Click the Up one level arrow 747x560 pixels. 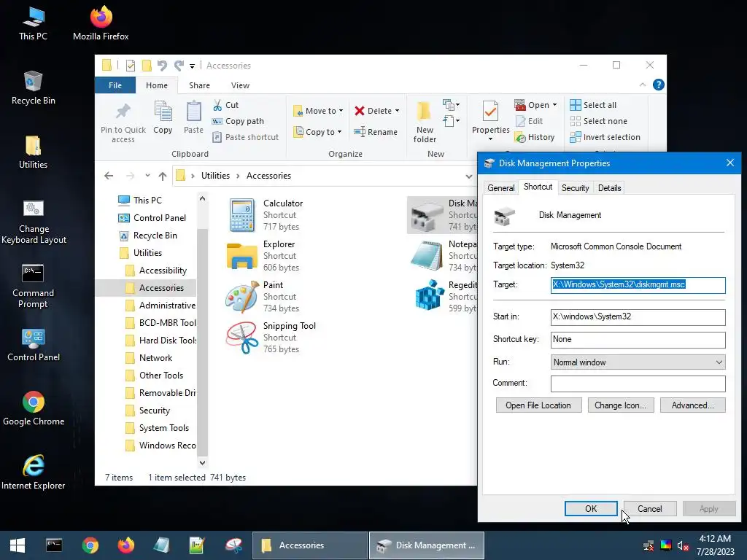163,176
